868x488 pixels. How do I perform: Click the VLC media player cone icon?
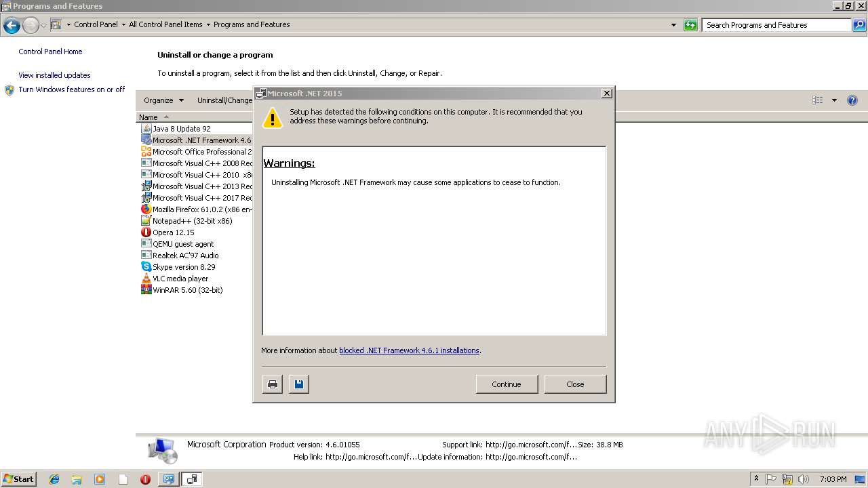point(146,278)
